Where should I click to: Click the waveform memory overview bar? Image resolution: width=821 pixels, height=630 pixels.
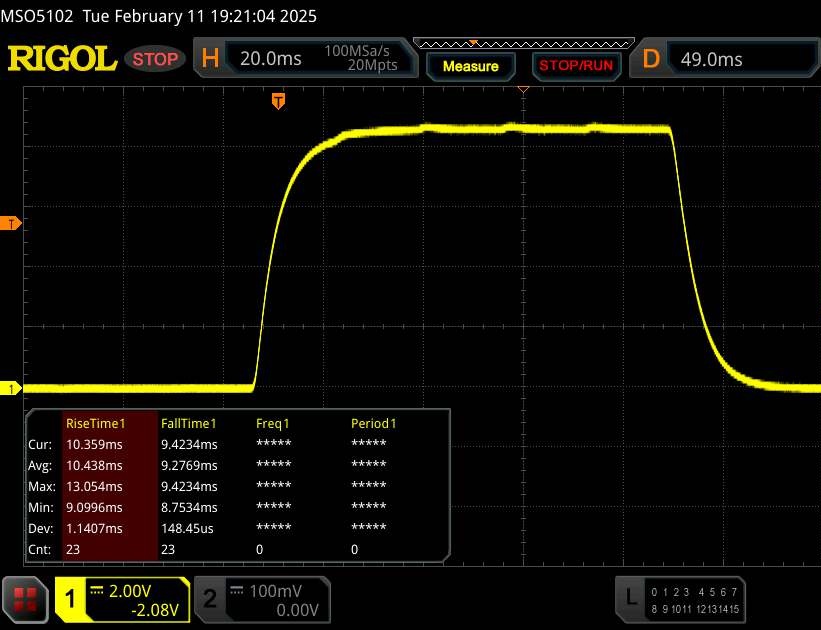click(524, 43)
